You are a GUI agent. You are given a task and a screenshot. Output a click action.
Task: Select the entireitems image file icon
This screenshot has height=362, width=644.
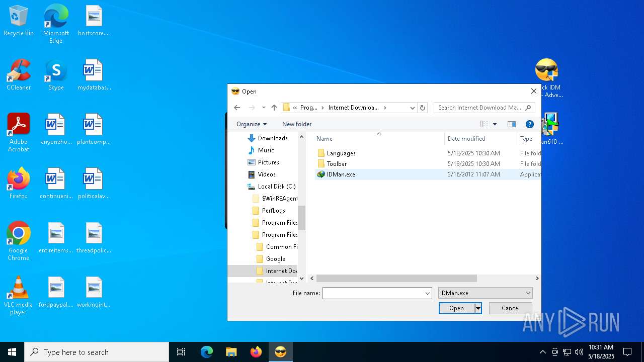tap(56, 238)
